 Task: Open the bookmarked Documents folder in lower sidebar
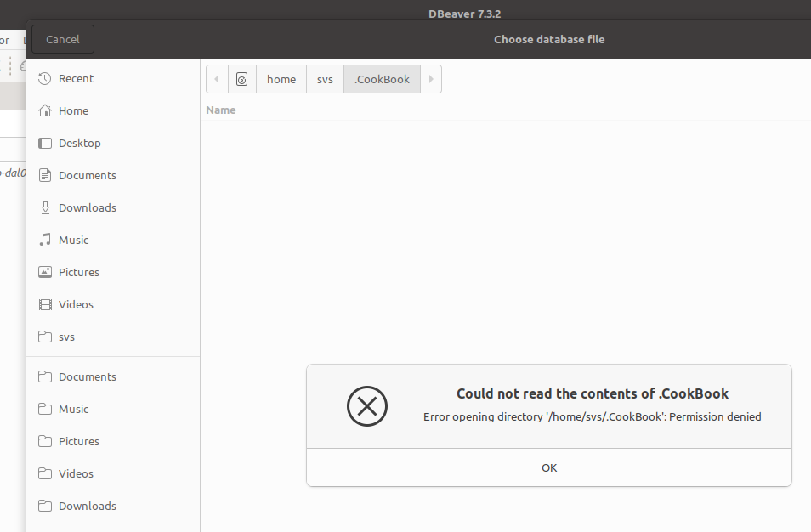(x=113, y=376)
